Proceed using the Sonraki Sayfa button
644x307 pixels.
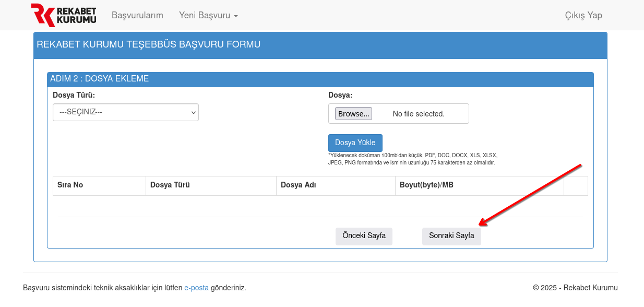[x=451, y=236]
